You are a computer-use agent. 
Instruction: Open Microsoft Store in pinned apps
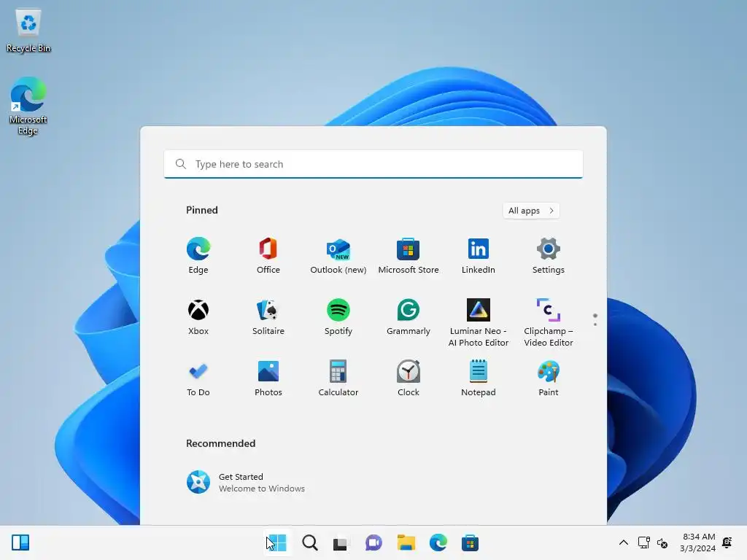(x=409, y=256)
